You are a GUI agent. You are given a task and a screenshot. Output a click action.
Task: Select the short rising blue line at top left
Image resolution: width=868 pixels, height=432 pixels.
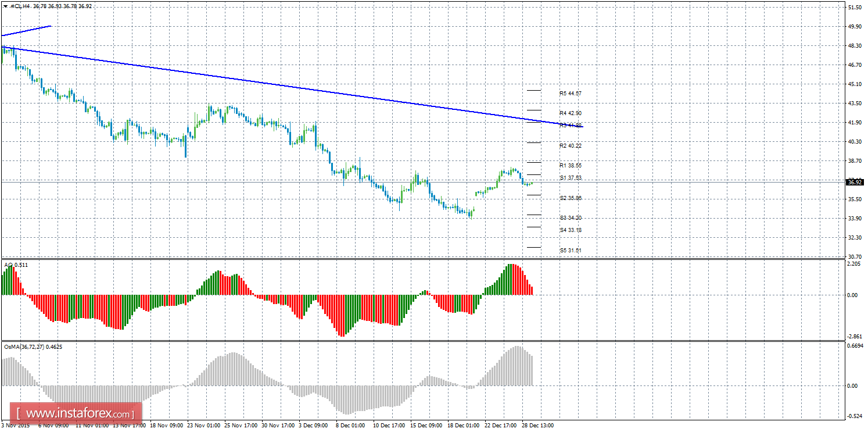pos(26,31)
